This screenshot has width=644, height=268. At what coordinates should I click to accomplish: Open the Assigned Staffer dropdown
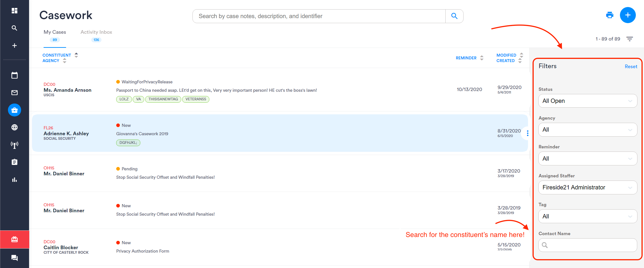tap(587, 187)
